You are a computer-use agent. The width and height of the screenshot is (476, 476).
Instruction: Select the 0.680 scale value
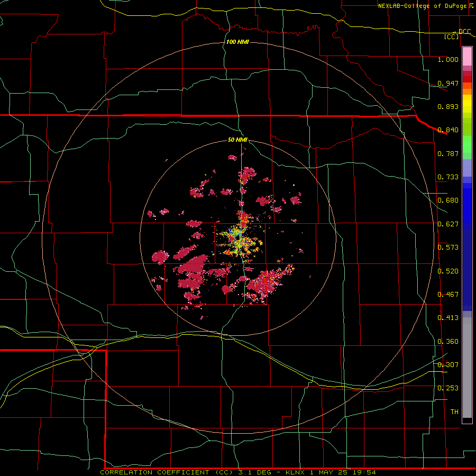click(448, 200)
